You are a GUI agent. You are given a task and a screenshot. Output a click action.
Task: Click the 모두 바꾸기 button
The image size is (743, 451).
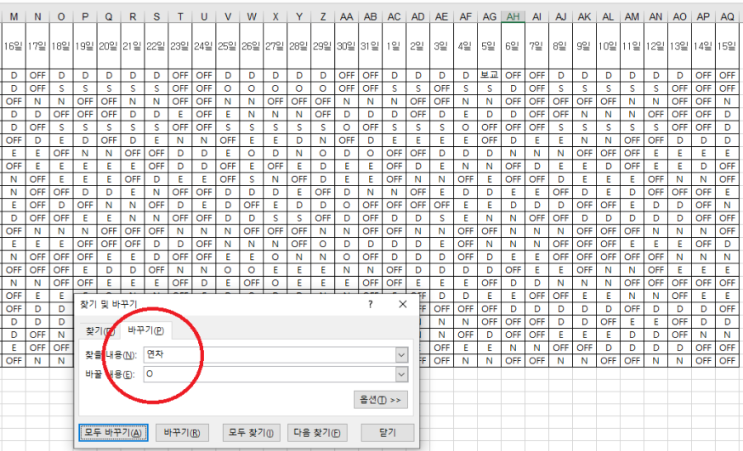coord(113,433)
